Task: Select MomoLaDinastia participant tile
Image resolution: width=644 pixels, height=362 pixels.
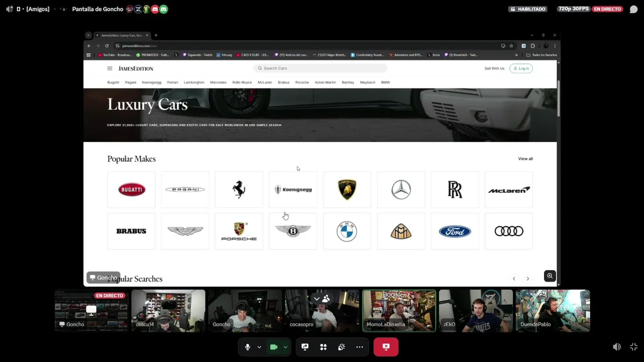Action: click(x=399, y=311)
